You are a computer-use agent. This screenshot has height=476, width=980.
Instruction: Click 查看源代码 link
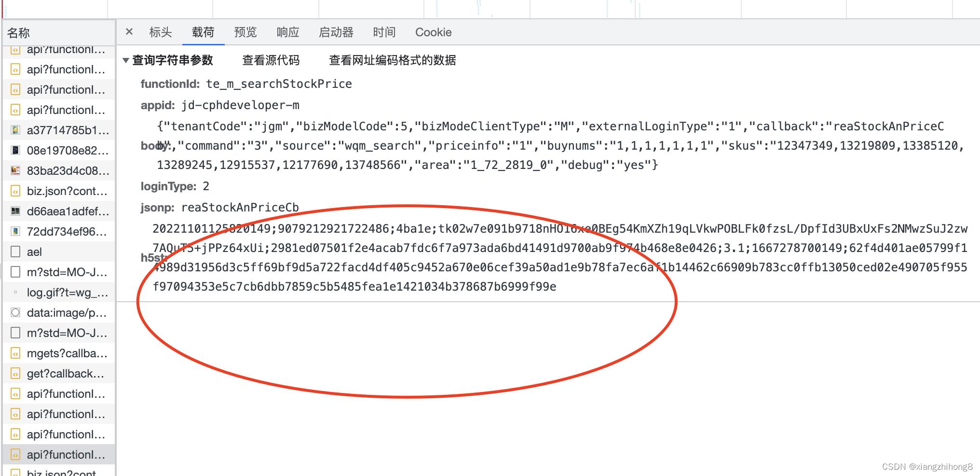[x=271, y=60]
